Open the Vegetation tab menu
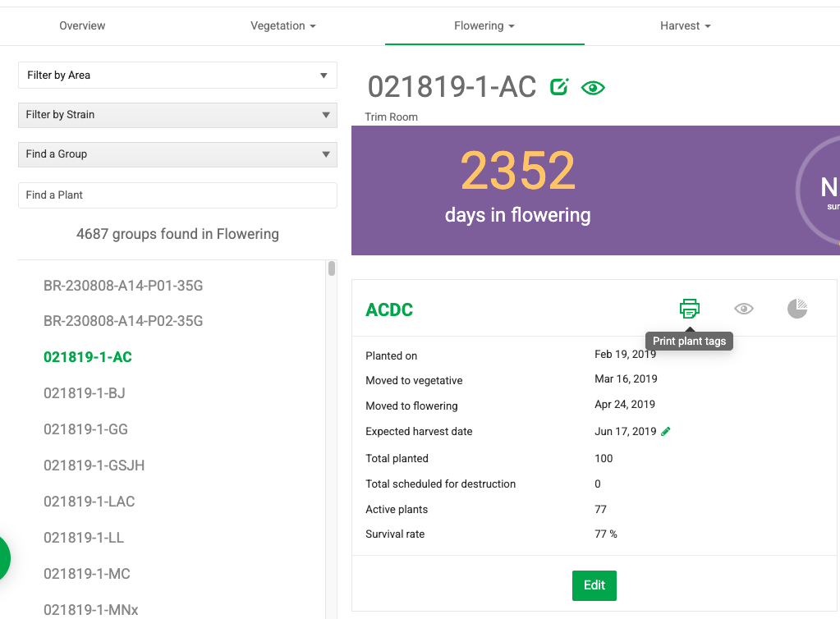The image size is (840, 619). coord(283,26)
